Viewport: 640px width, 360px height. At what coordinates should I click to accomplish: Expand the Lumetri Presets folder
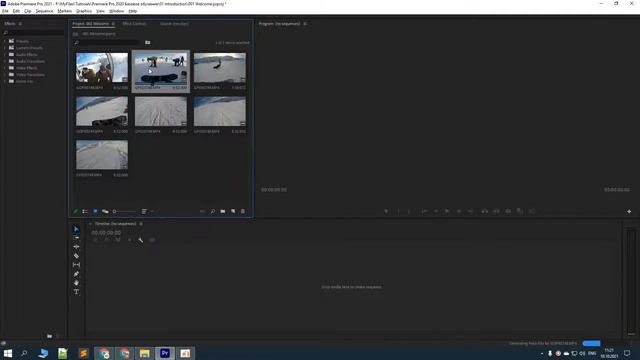point(5,48)
